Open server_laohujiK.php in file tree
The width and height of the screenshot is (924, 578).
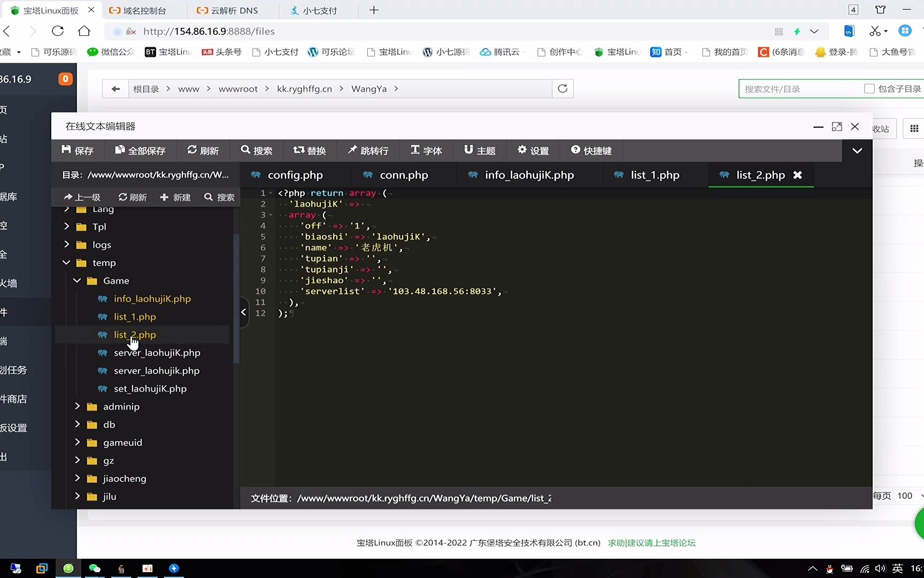pyautogui.click(x=157, y=353)
